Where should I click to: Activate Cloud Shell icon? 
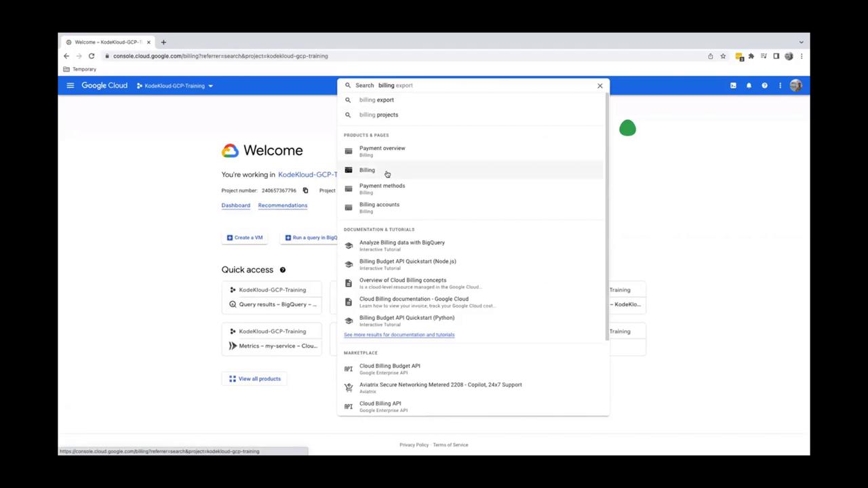[733, 85]
